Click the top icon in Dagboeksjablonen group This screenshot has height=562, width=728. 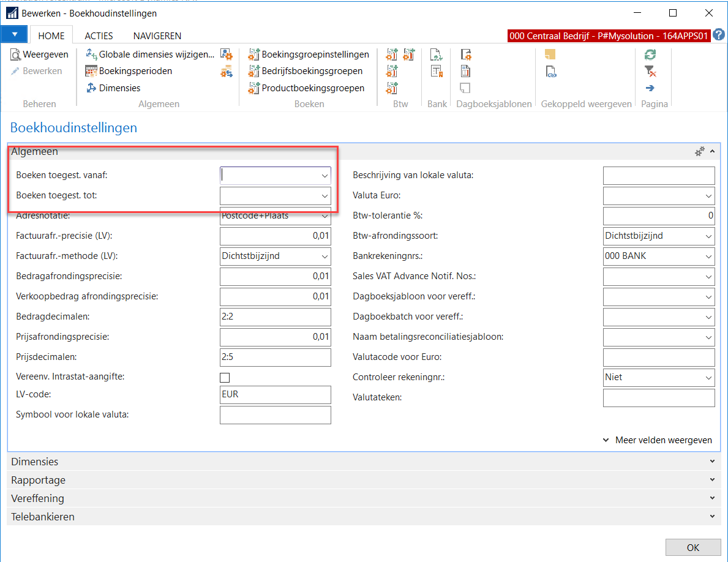tap(466, 54)
